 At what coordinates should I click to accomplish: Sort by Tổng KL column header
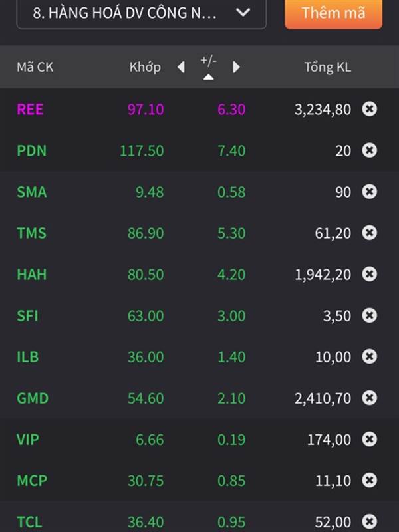327,67
